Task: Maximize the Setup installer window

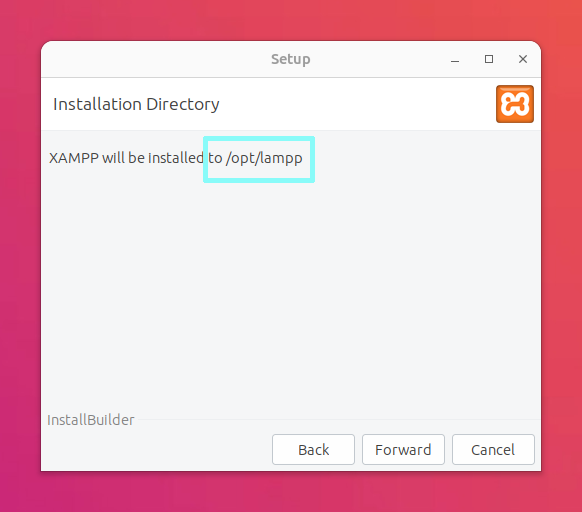Action: tap(489, 59)
